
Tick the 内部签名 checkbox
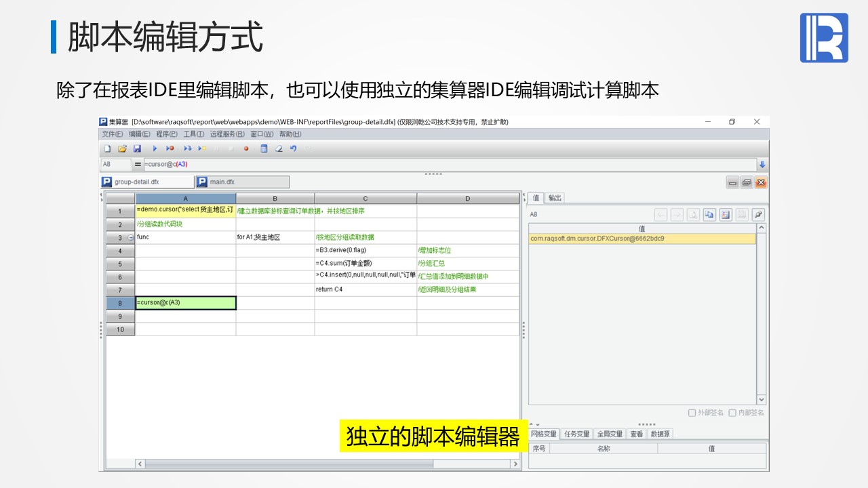coord(732,413)
